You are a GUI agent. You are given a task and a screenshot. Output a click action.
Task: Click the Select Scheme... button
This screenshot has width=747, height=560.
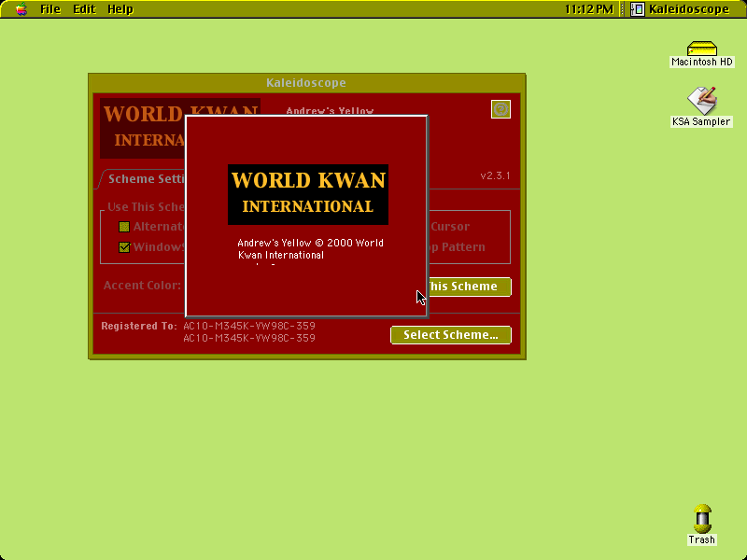[451, 335]
